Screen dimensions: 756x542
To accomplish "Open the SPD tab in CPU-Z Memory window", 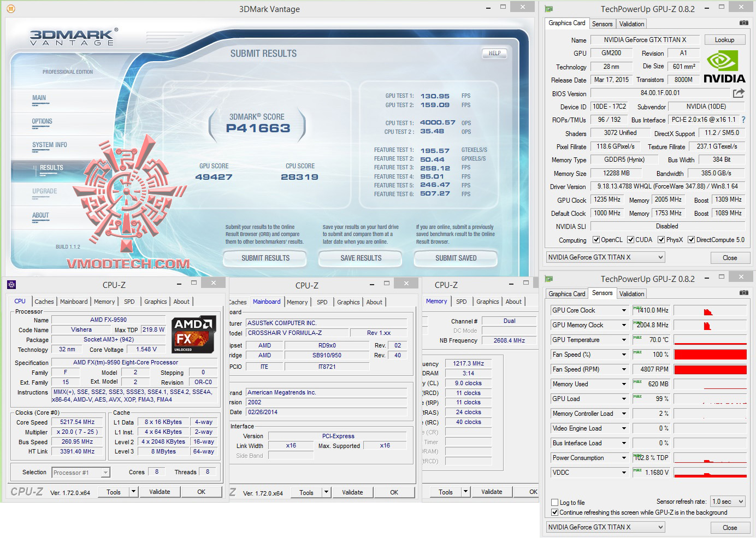I will click(462, 302).
